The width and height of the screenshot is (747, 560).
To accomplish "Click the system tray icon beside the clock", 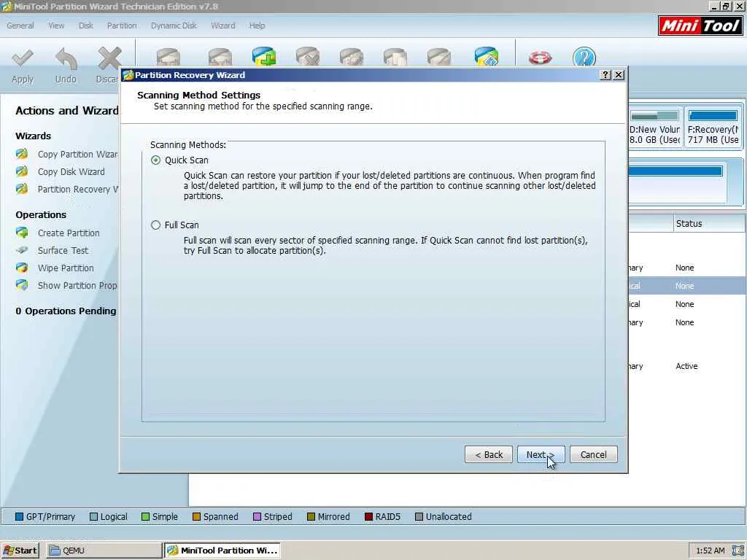I will (x=738, y=551).
